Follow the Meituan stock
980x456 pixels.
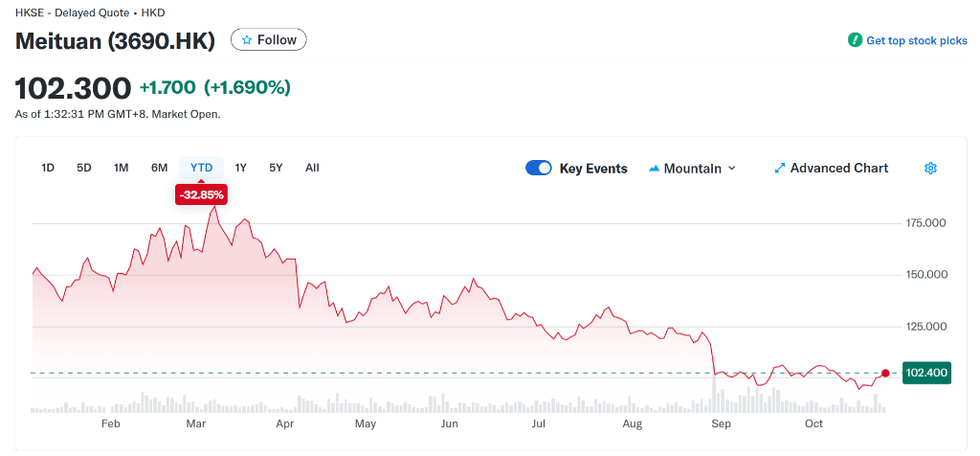click(269, 40)
